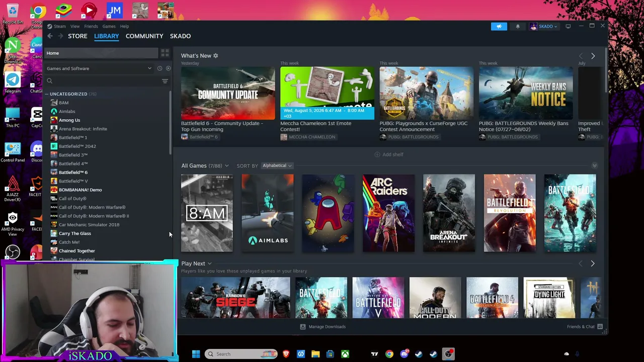Screen dimensions: 644x362
Task: Switch to the STORE tab
Action: 77,36
